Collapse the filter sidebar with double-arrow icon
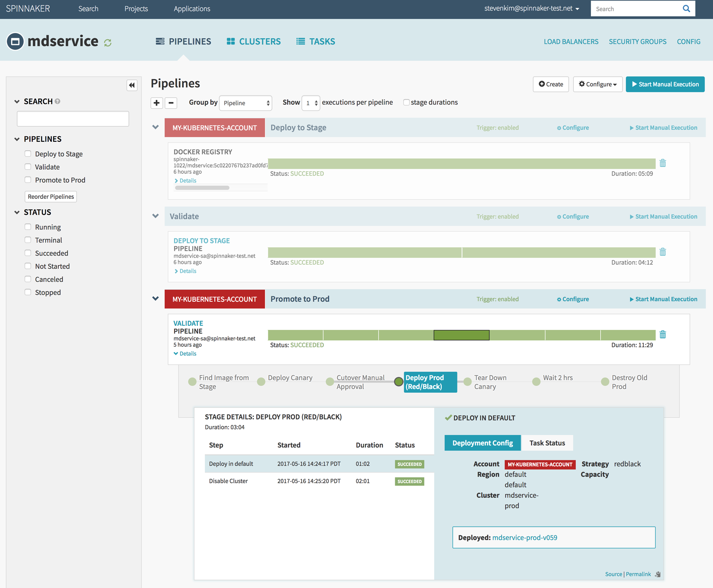The height and width of the screenshot is (588, 713). coord(132,85)
